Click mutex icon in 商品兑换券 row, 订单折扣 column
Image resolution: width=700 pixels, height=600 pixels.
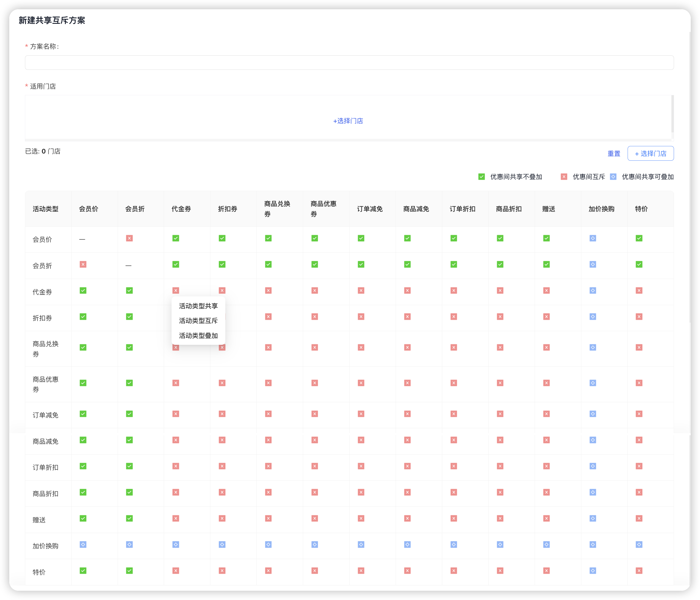click(x=454, y=347)
